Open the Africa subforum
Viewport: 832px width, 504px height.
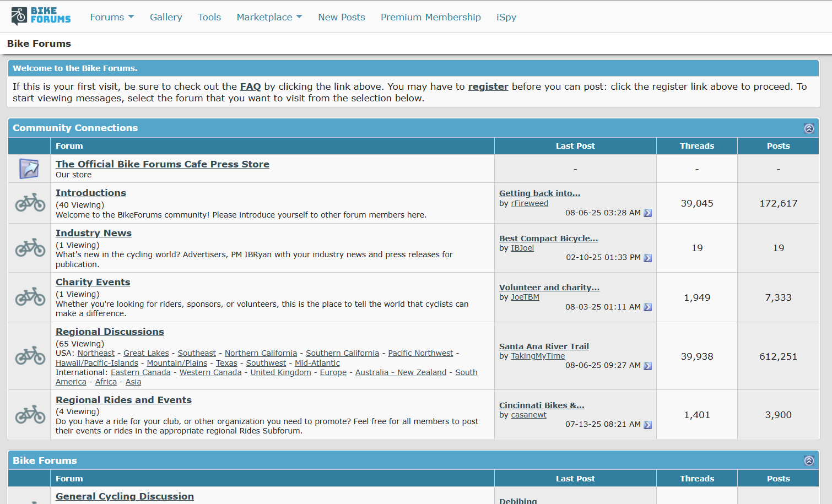106,382
